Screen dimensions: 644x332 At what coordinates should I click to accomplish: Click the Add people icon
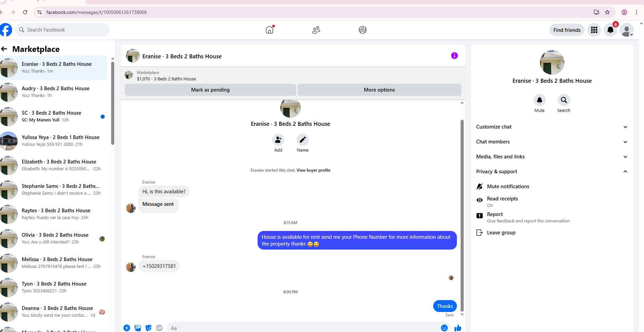pos(278,140)
